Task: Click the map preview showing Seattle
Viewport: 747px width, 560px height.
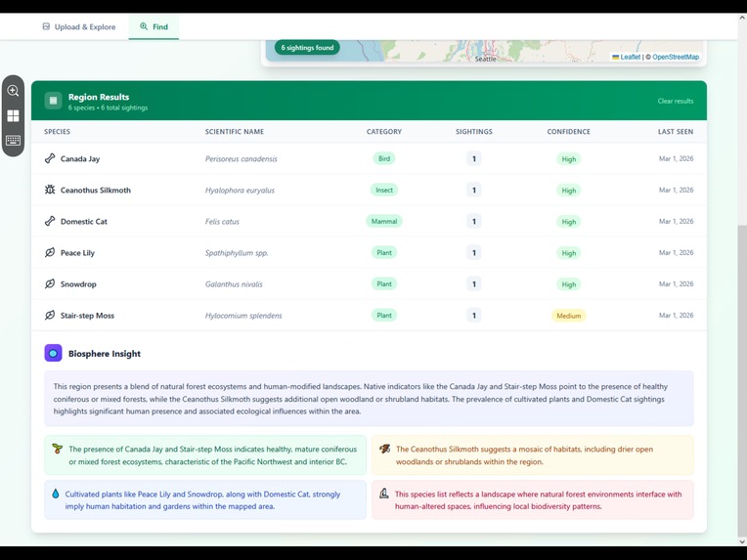Action: (484, 51)
